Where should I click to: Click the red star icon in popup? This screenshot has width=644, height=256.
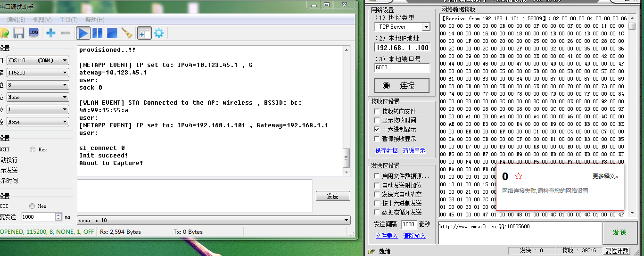(x=519, y=176)
